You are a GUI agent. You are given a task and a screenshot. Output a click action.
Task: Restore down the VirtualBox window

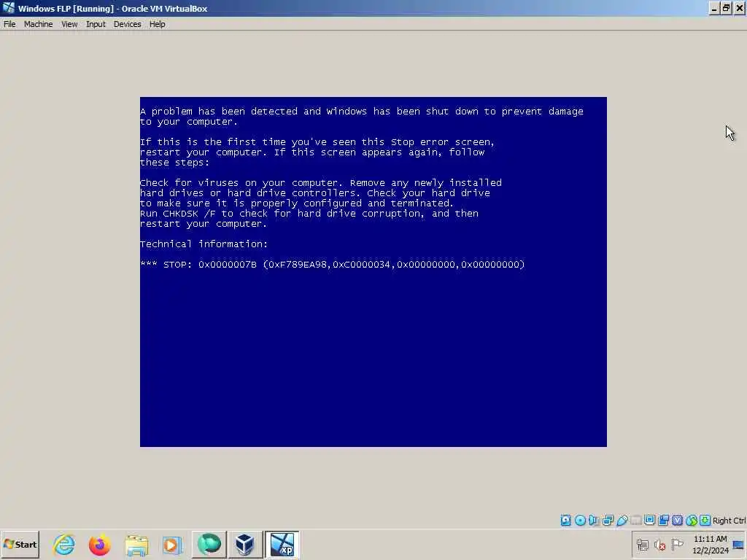point(726,8)
